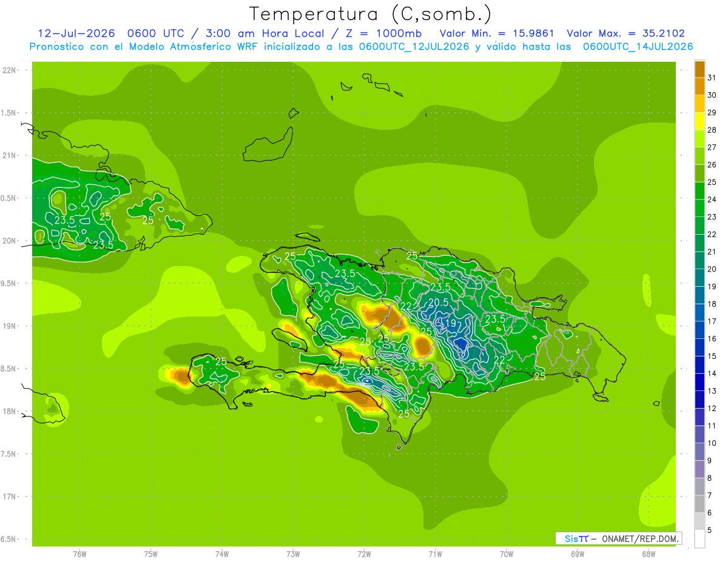The width and height of the screenshot is (728, 562).
Task: Click the "25" label on the color scale
Action: coord(712,182)
